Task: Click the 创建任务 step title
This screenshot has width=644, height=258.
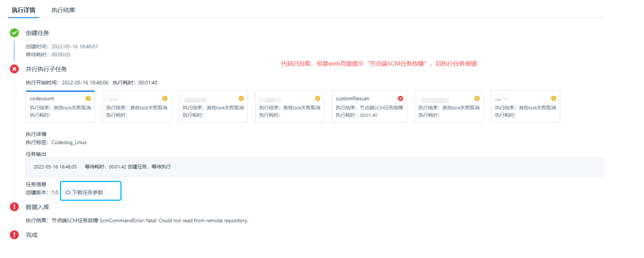Action: tap(37, 33)
